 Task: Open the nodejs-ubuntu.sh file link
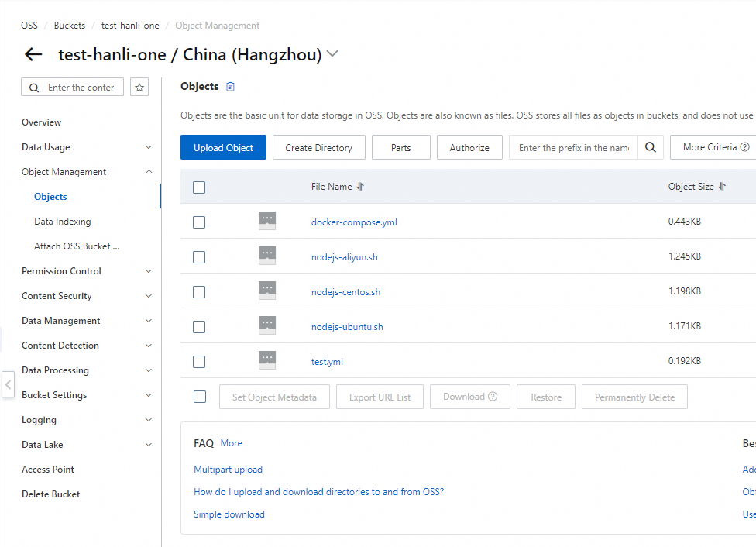[x=347, y=327]
